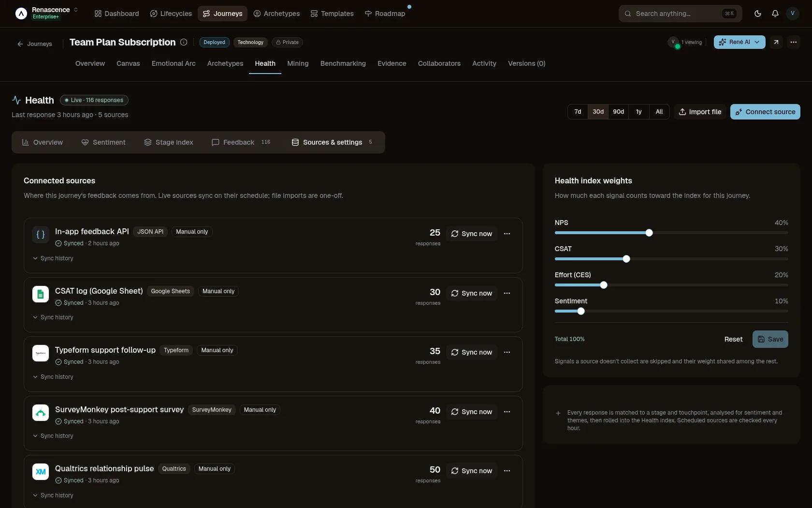Adjust the CSAT weight slider
This screenshot has width=812, height=508.
point(626,259)
